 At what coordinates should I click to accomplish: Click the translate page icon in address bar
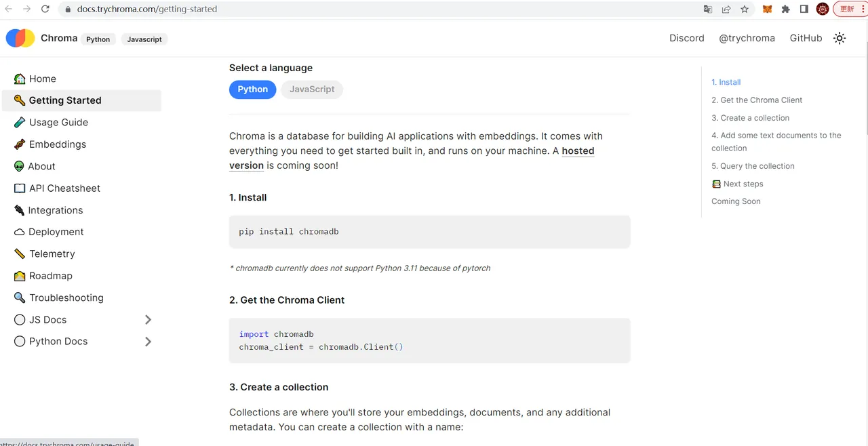click(x=708, y=9)
